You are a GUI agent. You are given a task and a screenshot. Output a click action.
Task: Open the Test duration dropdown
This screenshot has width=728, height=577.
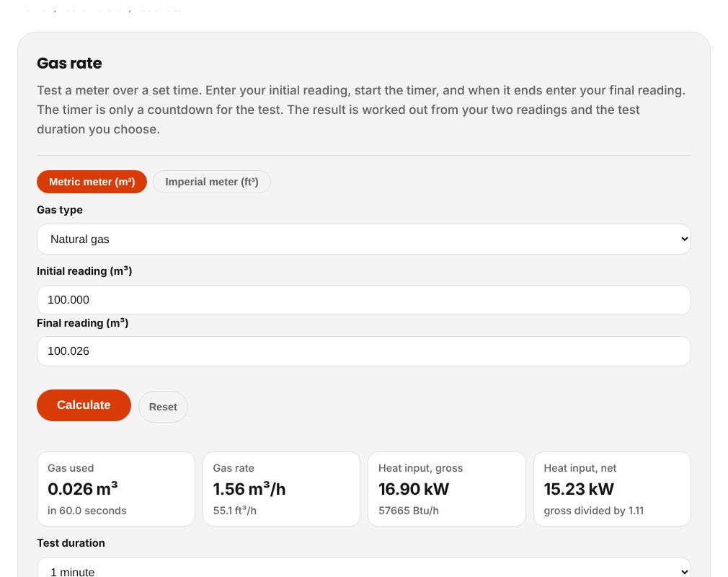click(364, 567)
